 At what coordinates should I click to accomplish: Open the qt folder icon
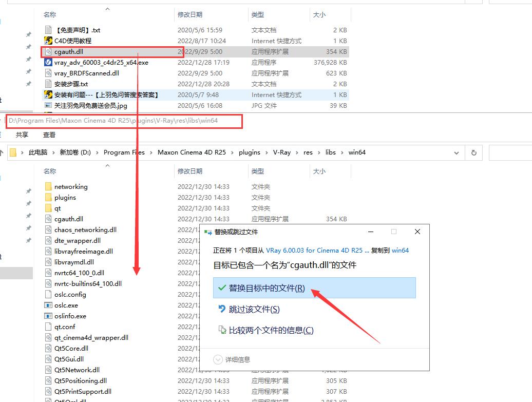[x=48, y=208]
